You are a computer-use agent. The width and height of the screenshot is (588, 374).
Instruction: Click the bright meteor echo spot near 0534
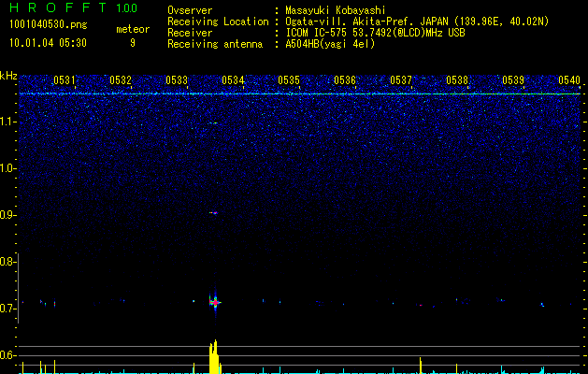215,302
